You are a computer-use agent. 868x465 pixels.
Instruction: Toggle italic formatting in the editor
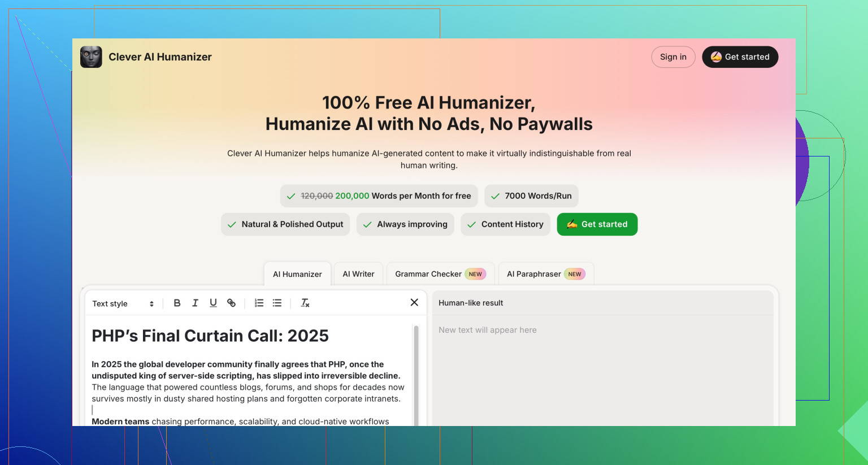click(x=195, y=303)
